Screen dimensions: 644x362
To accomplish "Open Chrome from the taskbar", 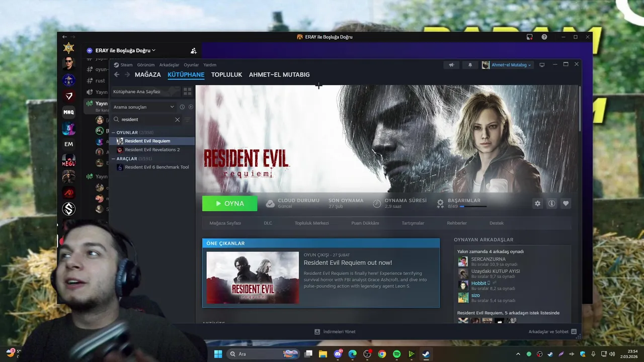I will 382,354.
